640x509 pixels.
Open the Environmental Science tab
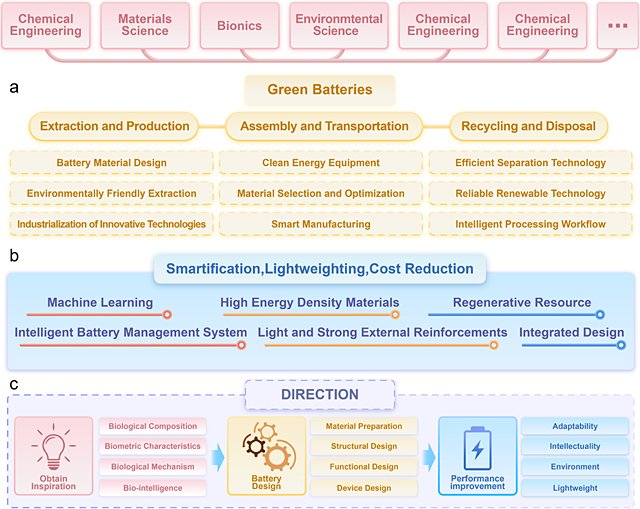coord(336,24)
